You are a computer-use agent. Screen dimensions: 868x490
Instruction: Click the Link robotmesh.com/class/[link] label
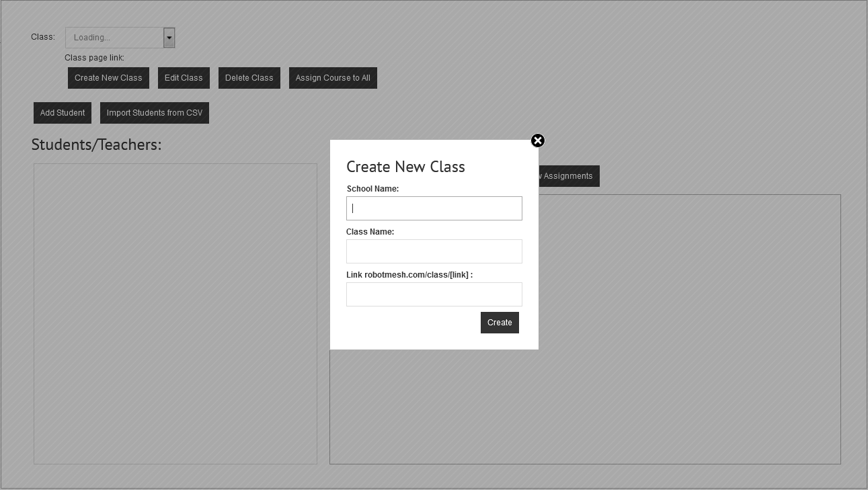(x=409, y=275)
